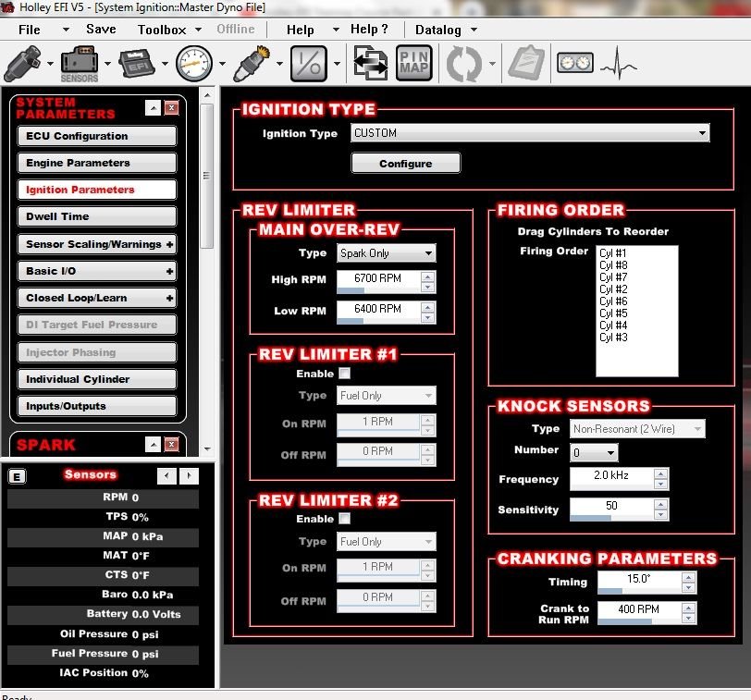This screenshot has width=751, height=700.
Task: Click the waveform scope icon
Action: (618, 63)
